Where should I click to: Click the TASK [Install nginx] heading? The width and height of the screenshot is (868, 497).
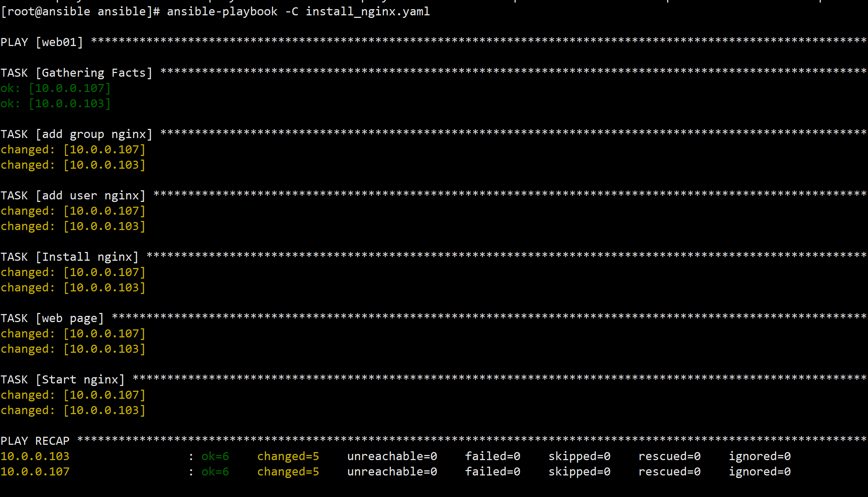69,257
